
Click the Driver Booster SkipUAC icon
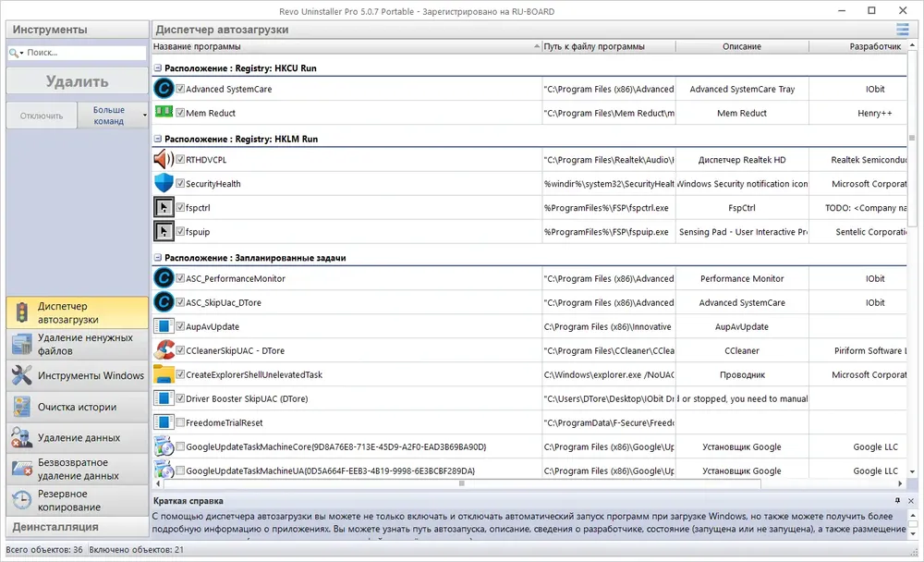coord(164,398)
